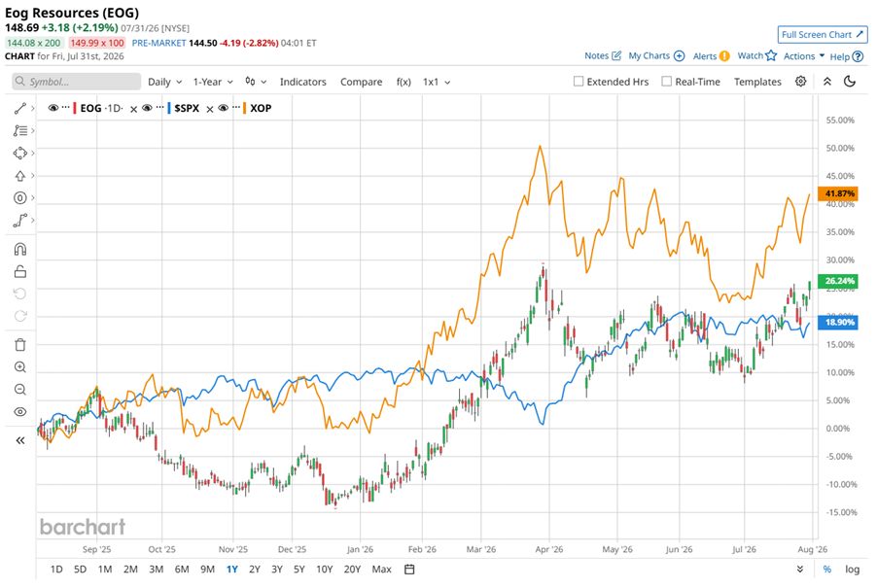The height and width of the screenshot is (588, 877).
Task: Open the XOP series options dots
Action: [236, 107]
